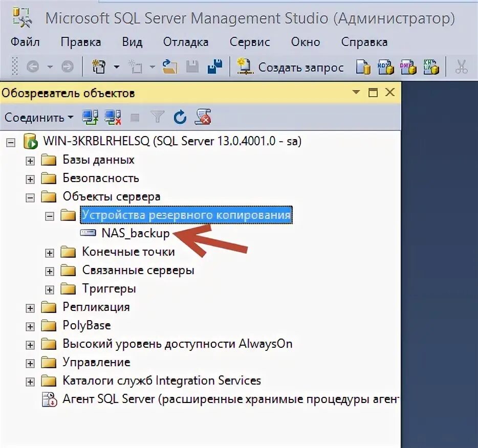Click the Save All icon

[x=215, y=66]
